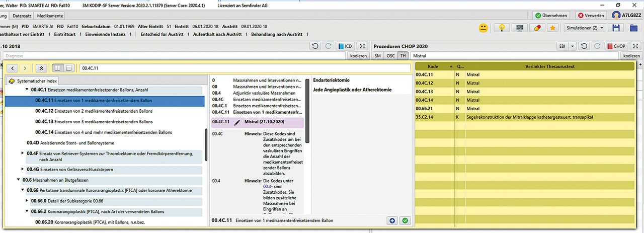Click the orange star favorites icon

[x=552, y=28]
